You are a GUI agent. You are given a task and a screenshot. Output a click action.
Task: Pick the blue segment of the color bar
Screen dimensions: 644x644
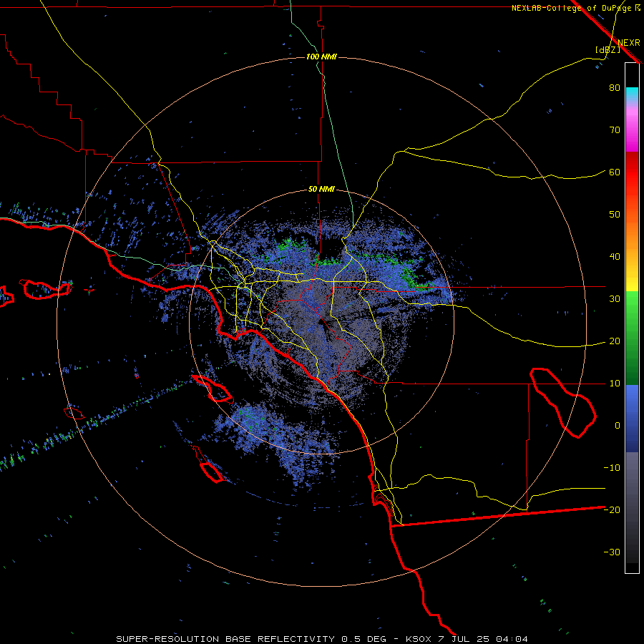tap(632, 419)
